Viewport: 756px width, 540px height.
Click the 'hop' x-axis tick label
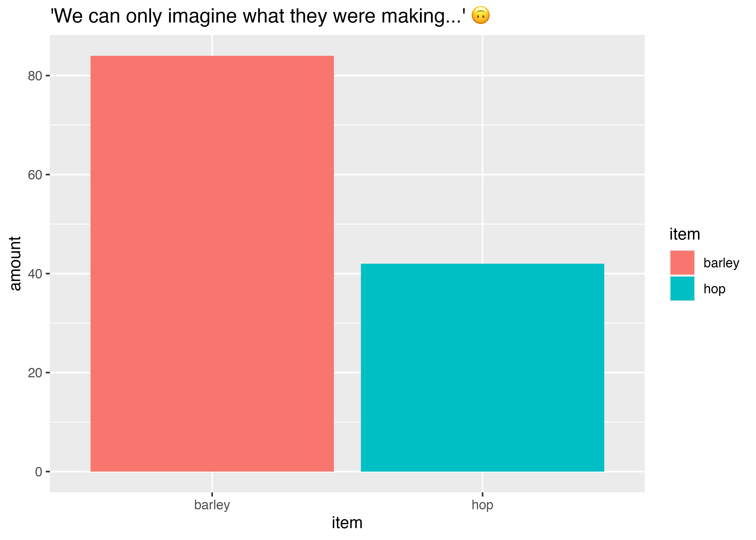[482, 505]
